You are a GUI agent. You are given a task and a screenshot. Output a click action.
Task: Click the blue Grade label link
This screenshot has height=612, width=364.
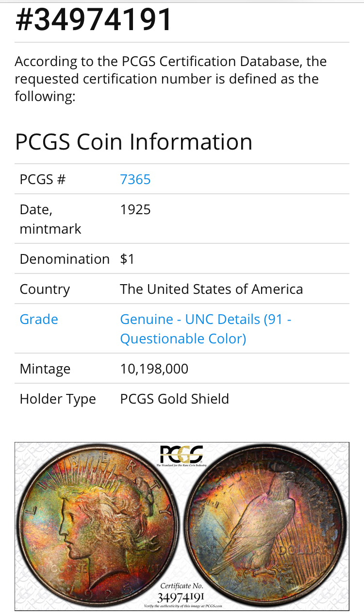tap(39, 319)
